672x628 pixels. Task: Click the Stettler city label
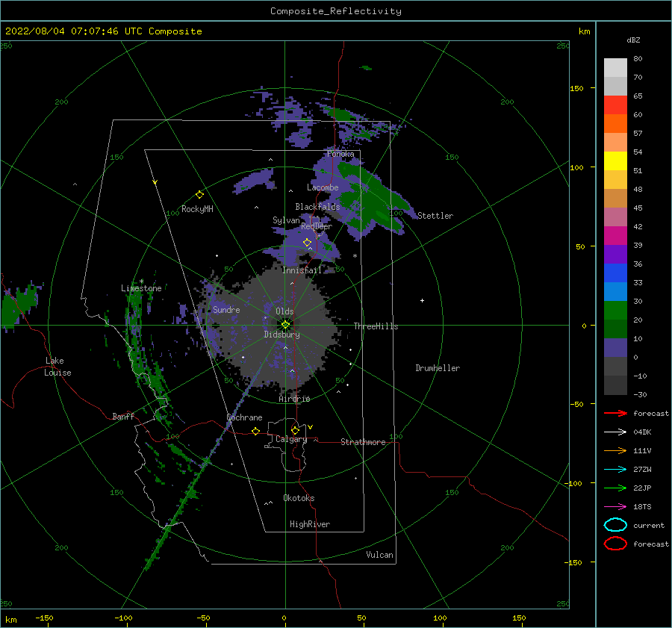435,216
